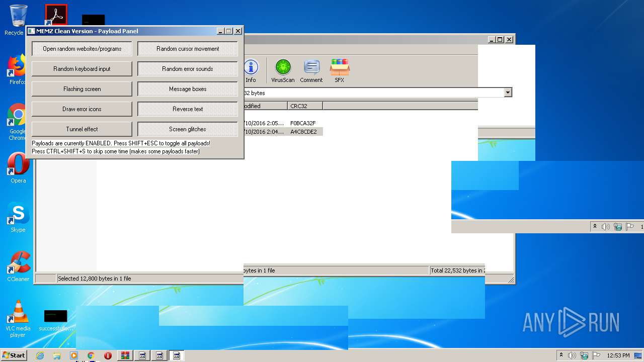
Task: Open the Comment tool in WinRAR
Action: click(x=311, y=71)
